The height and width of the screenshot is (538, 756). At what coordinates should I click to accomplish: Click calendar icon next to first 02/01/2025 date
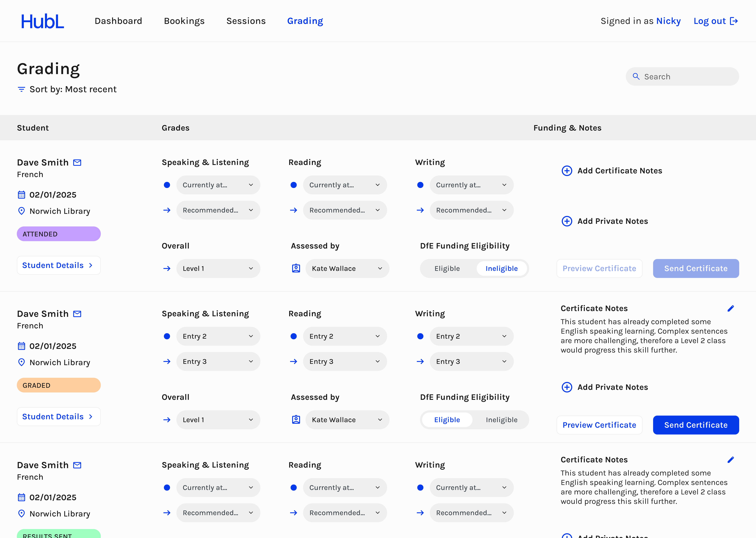(22, 195)
